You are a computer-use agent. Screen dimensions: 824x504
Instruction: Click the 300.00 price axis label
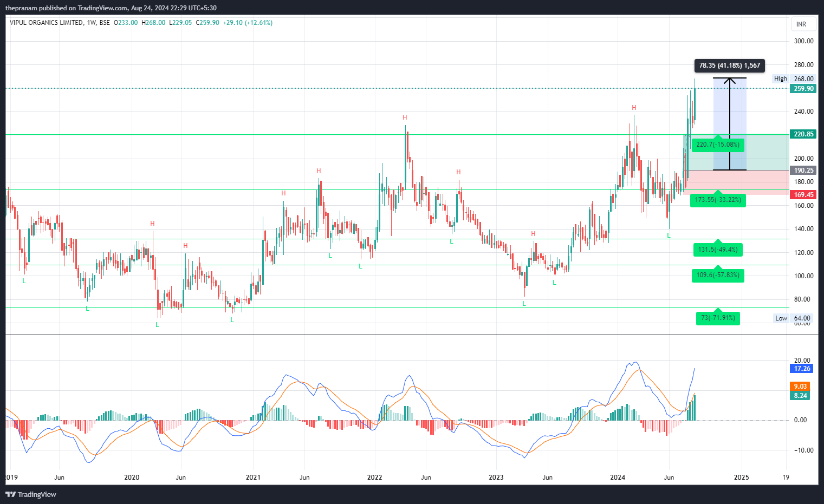click(x=803, y=41)
